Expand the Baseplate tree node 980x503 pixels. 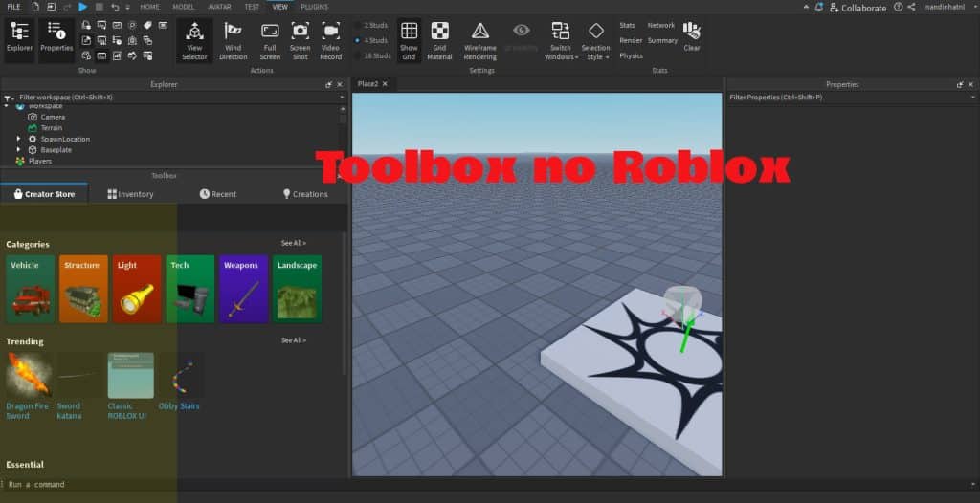(x=19, y=150)
